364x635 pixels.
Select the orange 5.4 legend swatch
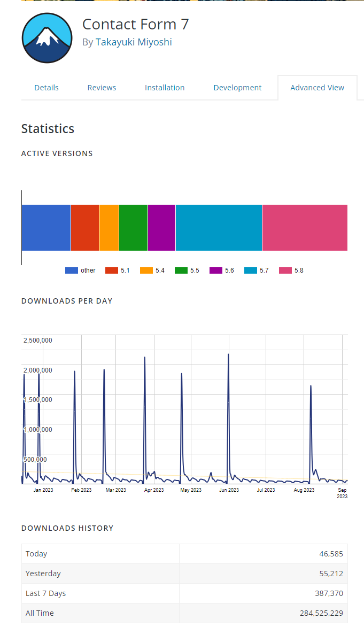[146, 270]
